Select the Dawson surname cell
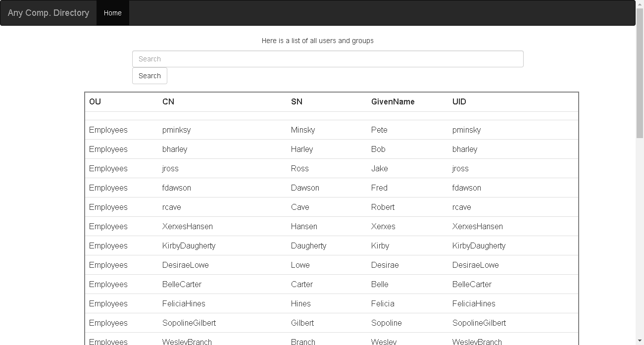This screenshot has height=345, width=644. [305, 188]
